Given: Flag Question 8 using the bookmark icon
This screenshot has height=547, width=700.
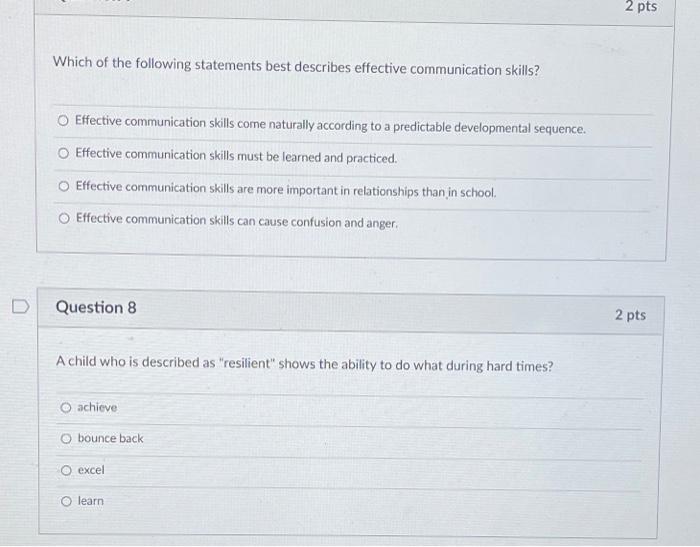Looking at the screenshot, I should (x=21, y=306).
